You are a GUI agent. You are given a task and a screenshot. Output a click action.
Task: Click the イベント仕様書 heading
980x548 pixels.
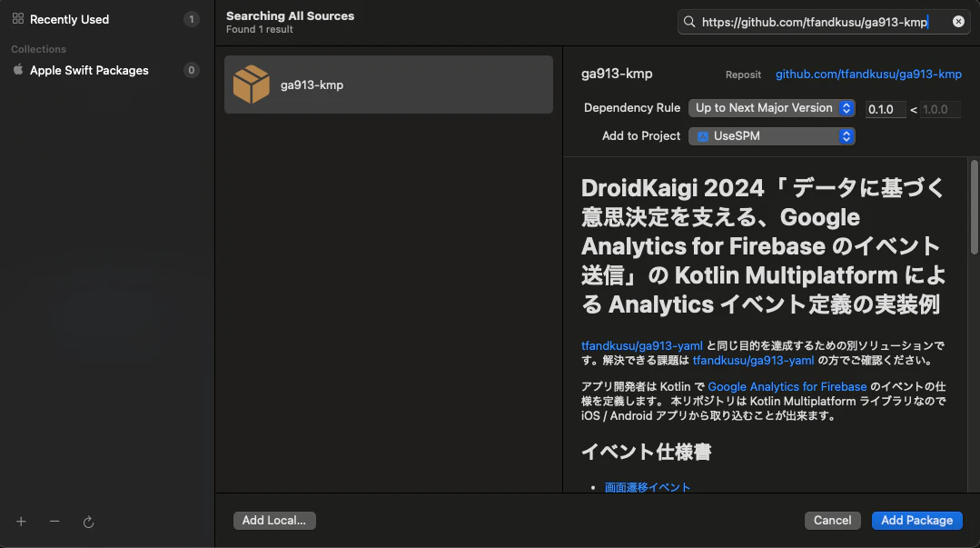tap(646, 452)
